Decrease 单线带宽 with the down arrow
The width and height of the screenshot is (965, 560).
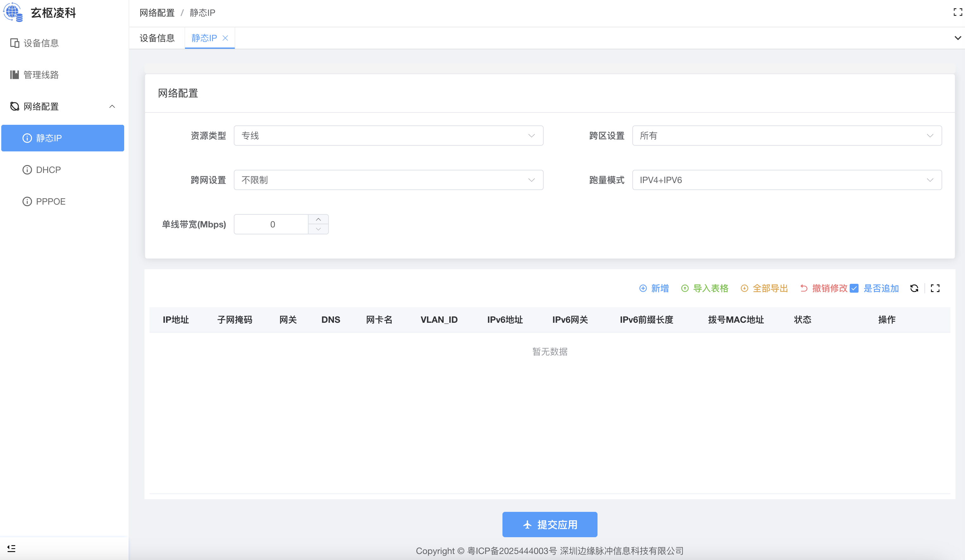[x=318, y=229]
